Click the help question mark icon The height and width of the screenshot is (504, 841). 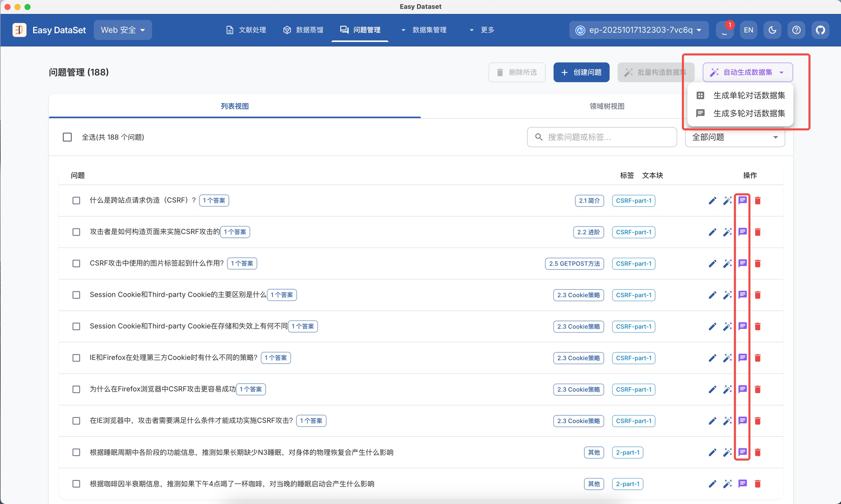click(796, 30)
